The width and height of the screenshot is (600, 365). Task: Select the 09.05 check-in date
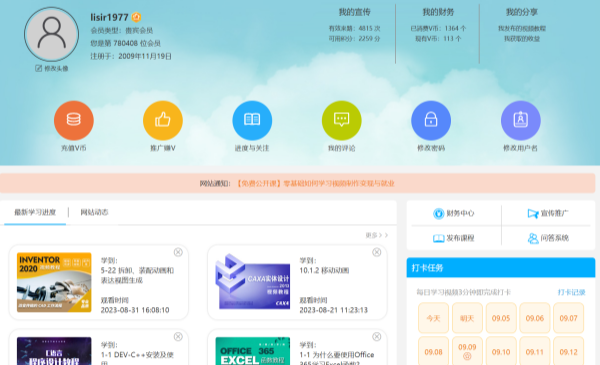[501, 318]
